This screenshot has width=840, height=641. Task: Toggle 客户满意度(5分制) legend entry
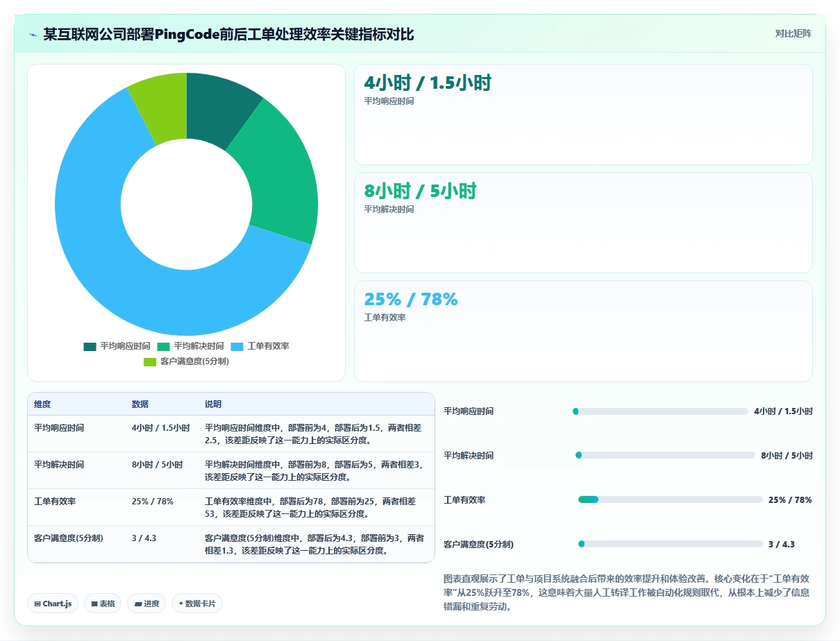(x=186, y=361)
